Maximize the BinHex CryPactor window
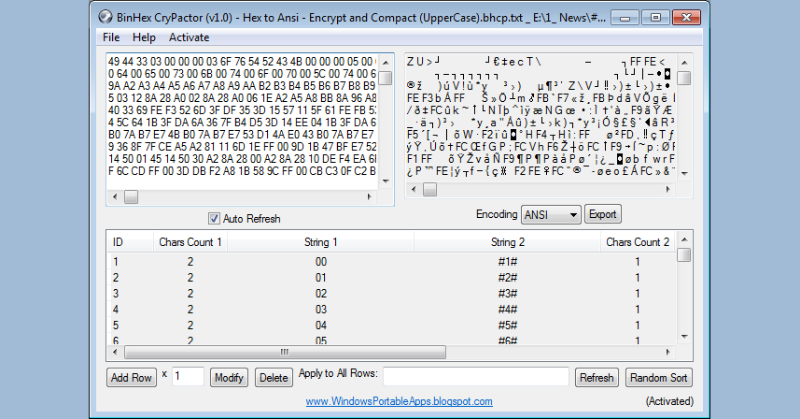 point(655,17)
